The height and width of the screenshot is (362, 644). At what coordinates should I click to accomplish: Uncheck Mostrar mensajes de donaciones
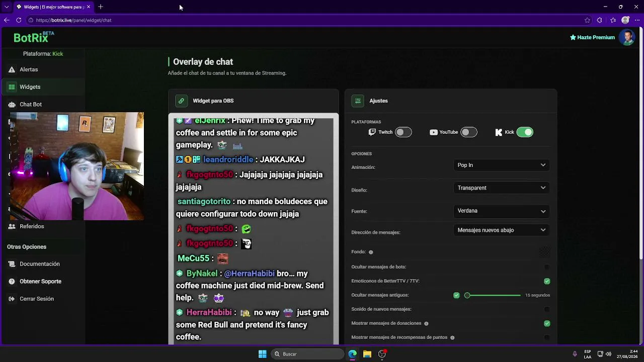click(547, 323)
